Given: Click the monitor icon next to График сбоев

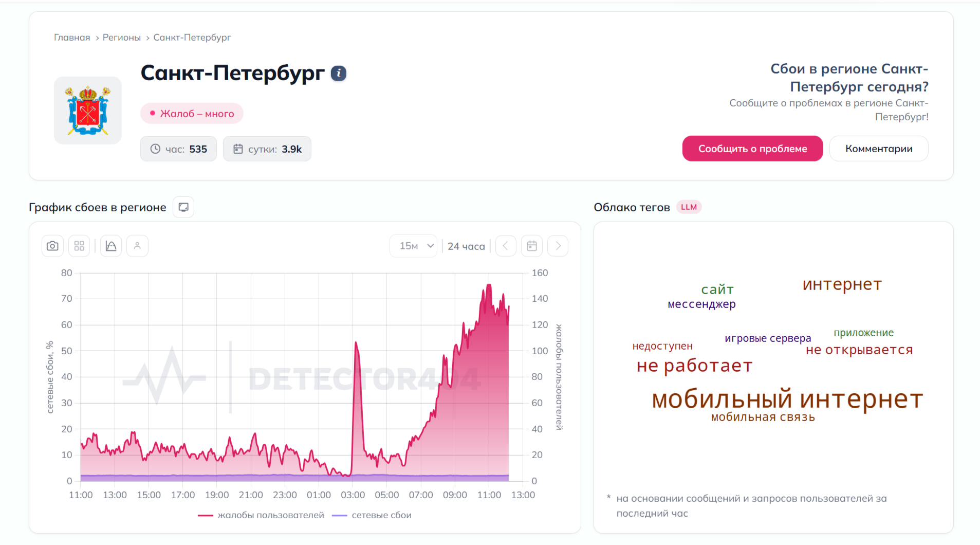Looking at the screenshot, I should point(183,207).
